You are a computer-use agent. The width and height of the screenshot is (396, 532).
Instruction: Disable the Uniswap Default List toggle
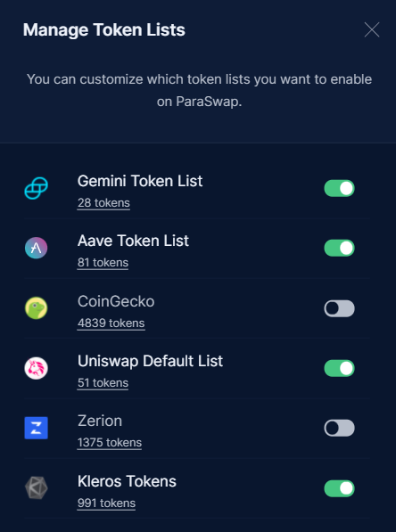click(339, 368)
